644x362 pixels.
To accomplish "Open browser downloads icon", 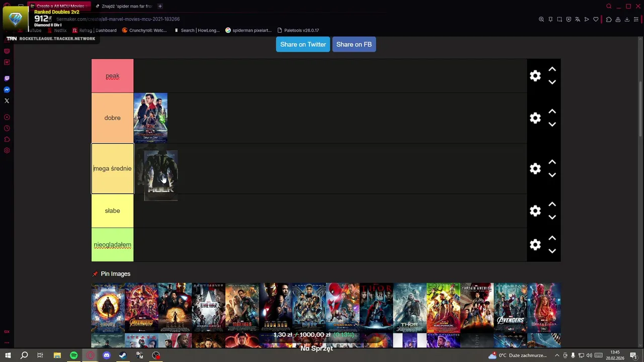I will (627, 20).
